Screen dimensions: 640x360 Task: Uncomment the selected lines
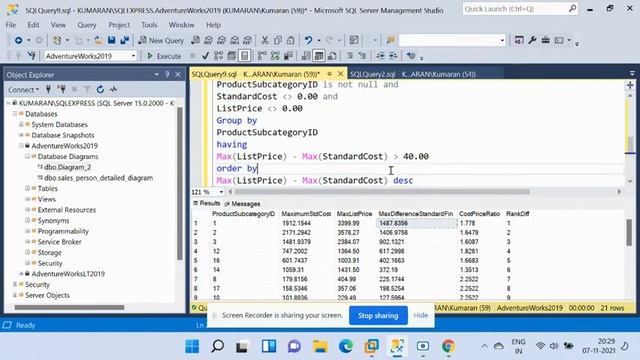click(362, 56)
